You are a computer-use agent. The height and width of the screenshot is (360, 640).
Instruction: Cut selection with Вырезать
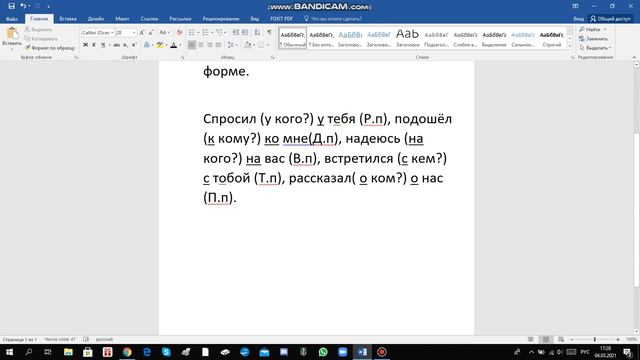[38, 29]
